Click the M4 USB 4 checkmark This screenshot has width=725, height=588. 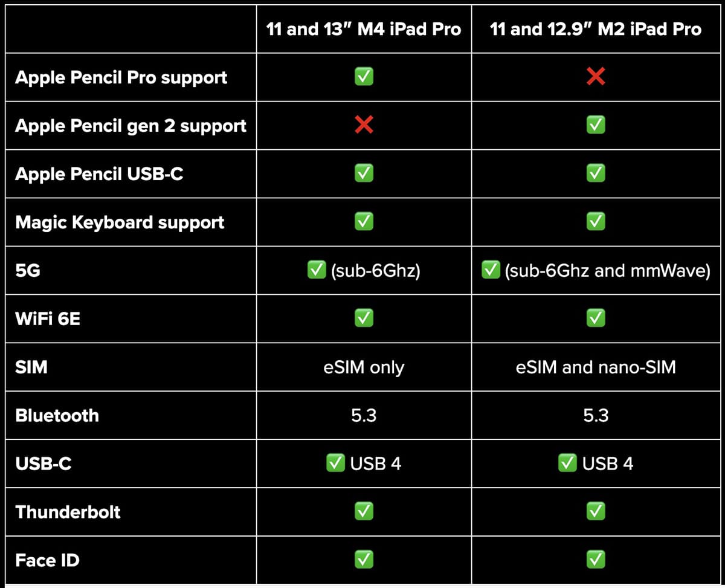pyautogui.click(x=335, y=464)
